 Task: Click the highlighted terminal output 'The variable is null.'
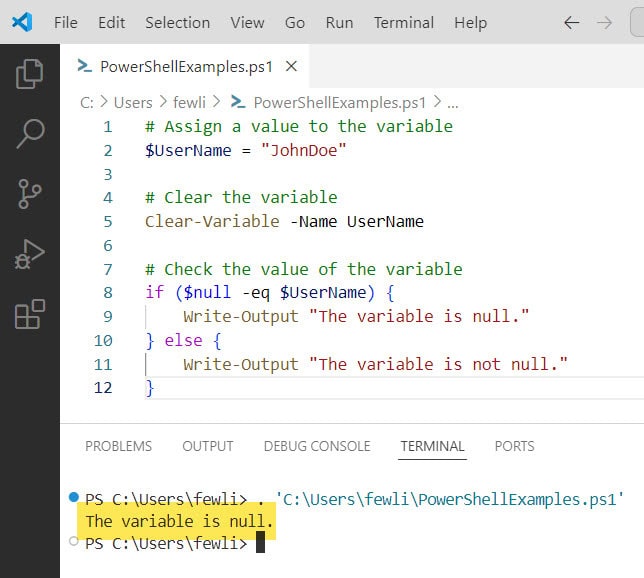(x=179, y=521)
